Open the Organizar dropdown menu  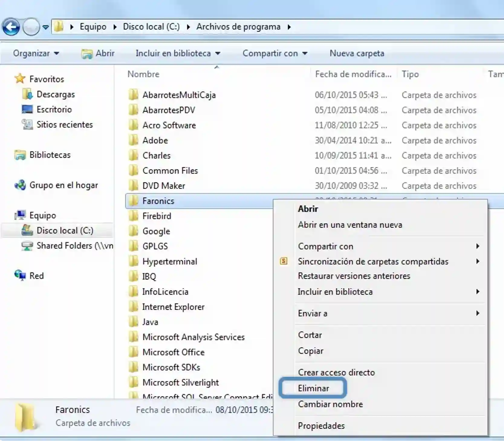pos(36,53)
